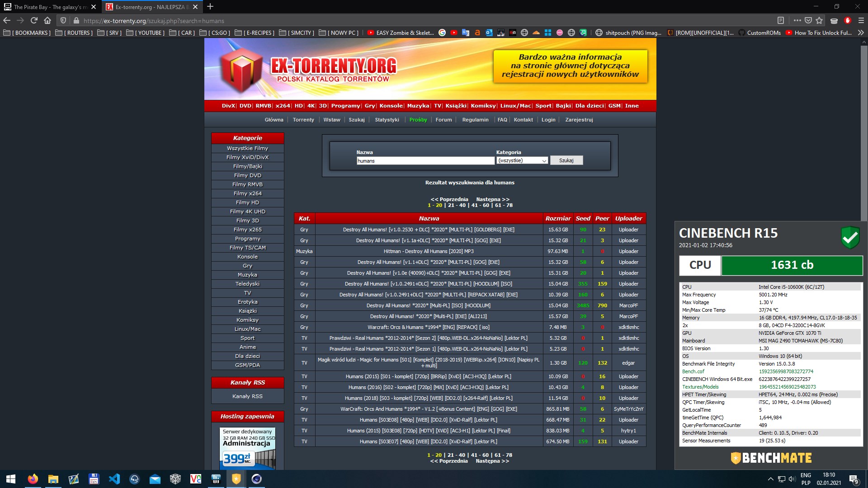The image size is (868, 488).
Task: Click the green 1631 cb score bar
Action: (792, 265)
